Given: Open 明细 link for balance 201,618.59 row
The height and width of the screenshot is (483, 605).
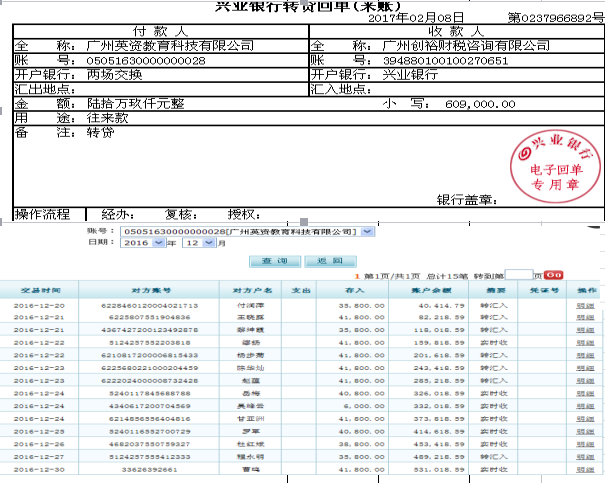Looking at the screenshot, I should click(585, 355).
